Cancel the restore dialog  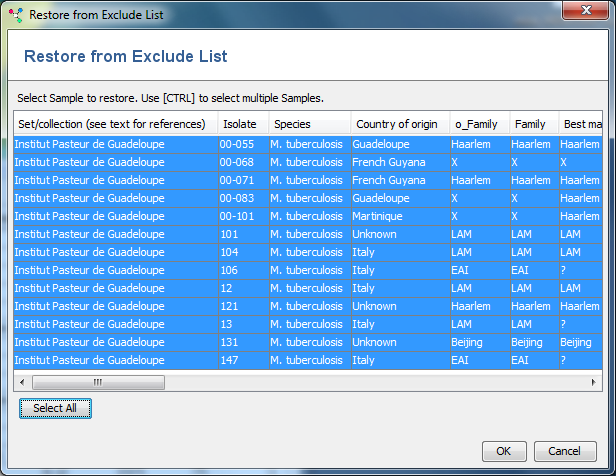tap(572, 450)
